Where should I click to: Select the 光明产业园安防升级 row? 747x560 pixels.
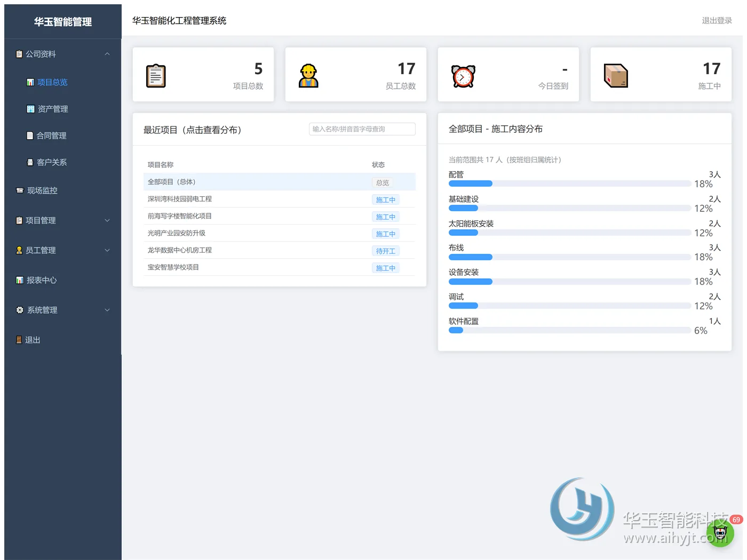[x=280, y=233]
